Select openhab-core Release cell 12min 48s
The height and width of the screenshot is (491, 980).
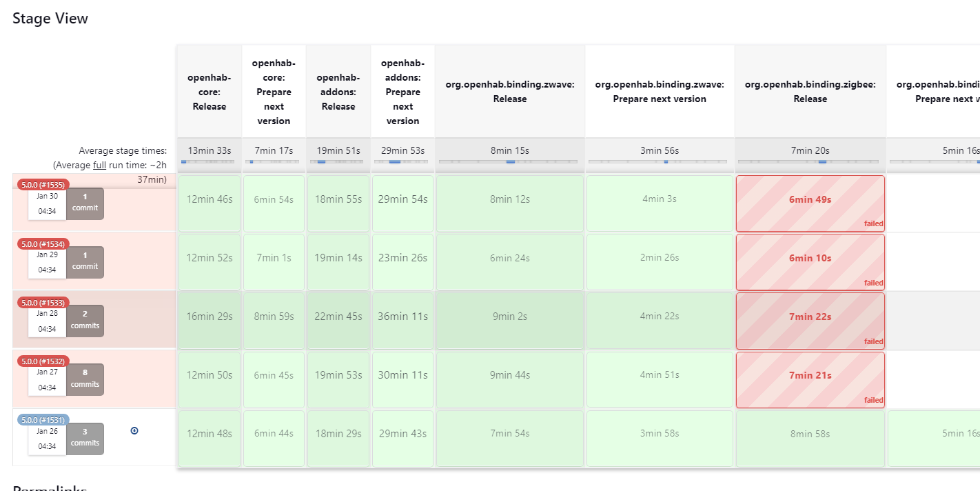[x=210, y=438]
